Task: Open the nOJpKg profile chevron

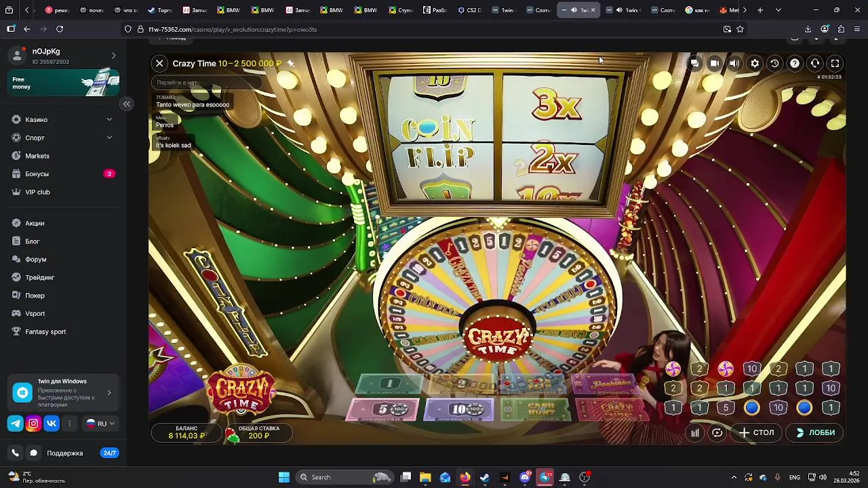Action: 113,56
